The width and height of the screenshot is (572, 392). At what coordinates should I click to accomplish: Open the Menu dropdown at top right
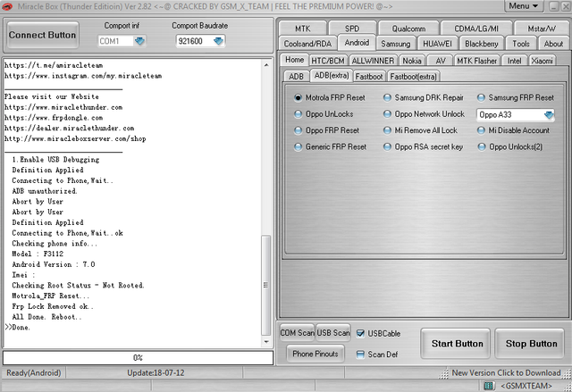[524, 6]
